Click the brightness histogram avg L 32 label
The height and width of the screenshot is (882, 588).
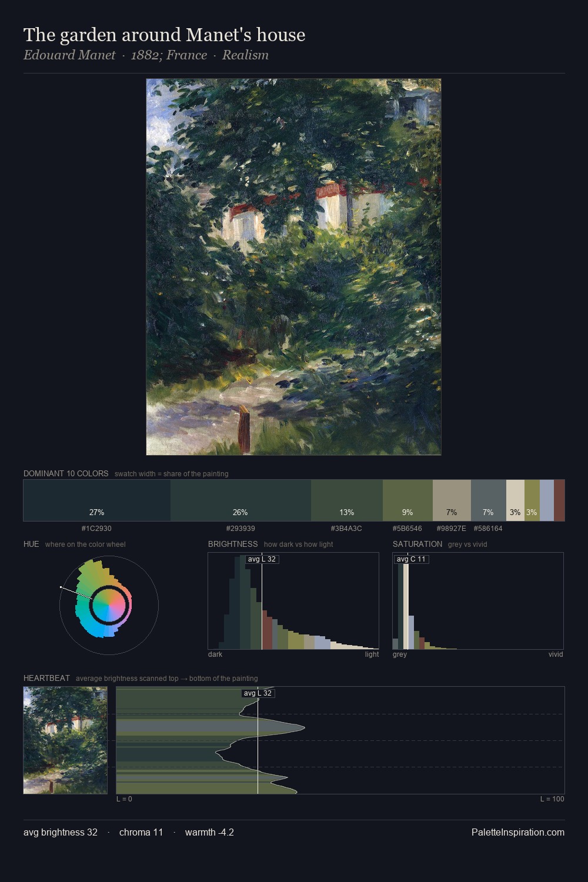click(262, 559)
